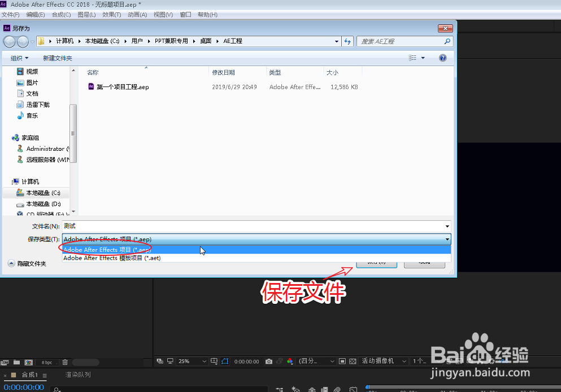Go back with the Back arrow in dialog
The width and height of the screenshot is (561, 392).
tap(9, 41)
